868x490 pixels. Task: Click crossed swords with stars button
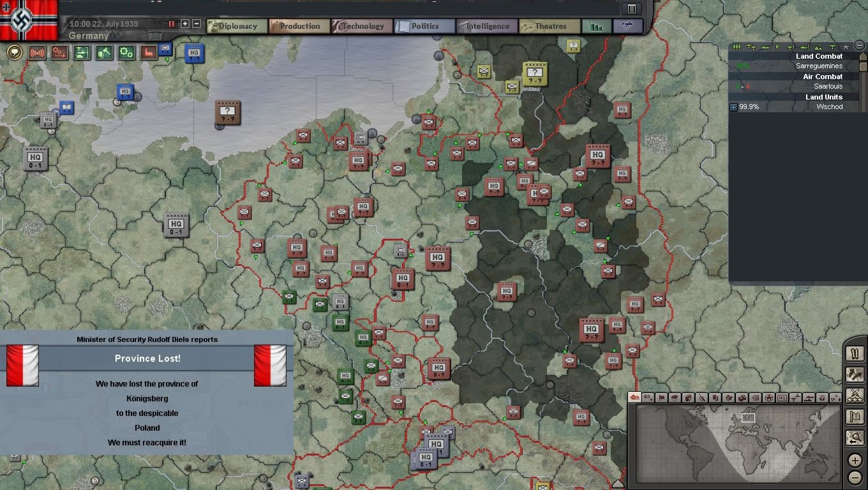pos(855,396)
